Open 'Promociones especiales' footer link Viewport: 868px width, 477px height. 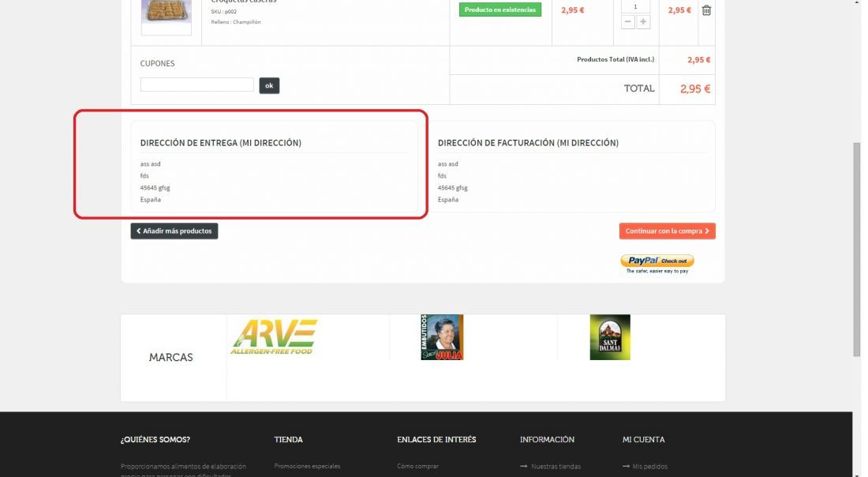click(x=307, y=467)
